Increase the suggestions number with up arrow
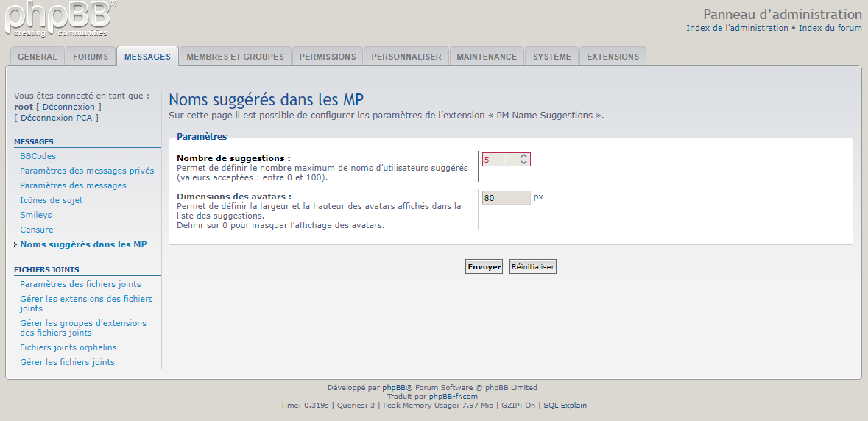The height and width of the screenshot is (421, 868). (523, 156)
